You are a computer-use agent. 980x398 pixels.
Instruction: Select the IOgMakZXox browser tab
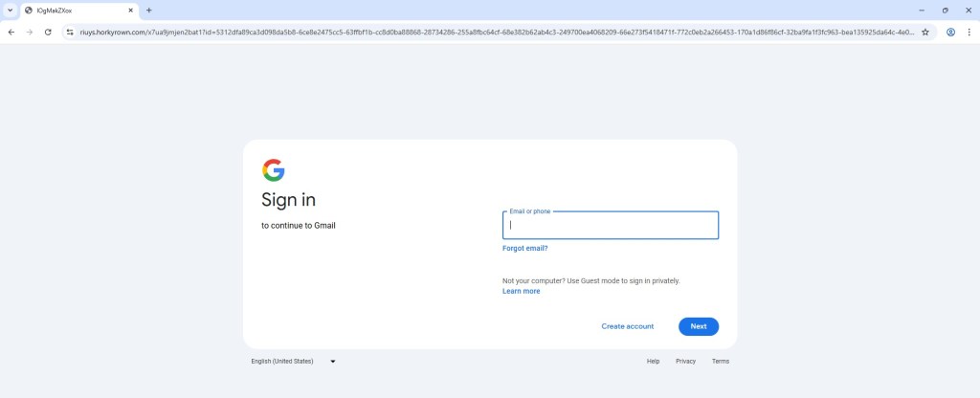pos(72,10)
